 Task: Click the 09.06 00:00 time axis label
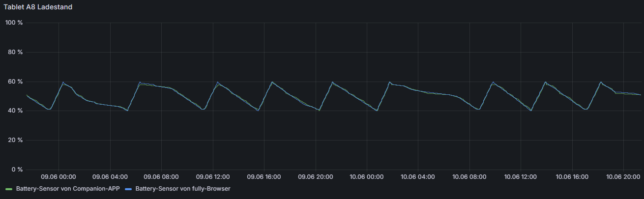tap(59, 176)
